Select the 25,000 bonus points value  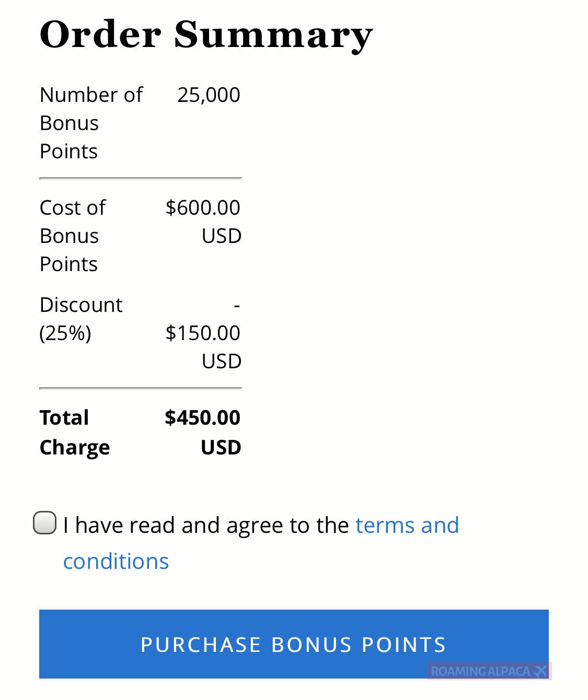[x=209, y=95]
